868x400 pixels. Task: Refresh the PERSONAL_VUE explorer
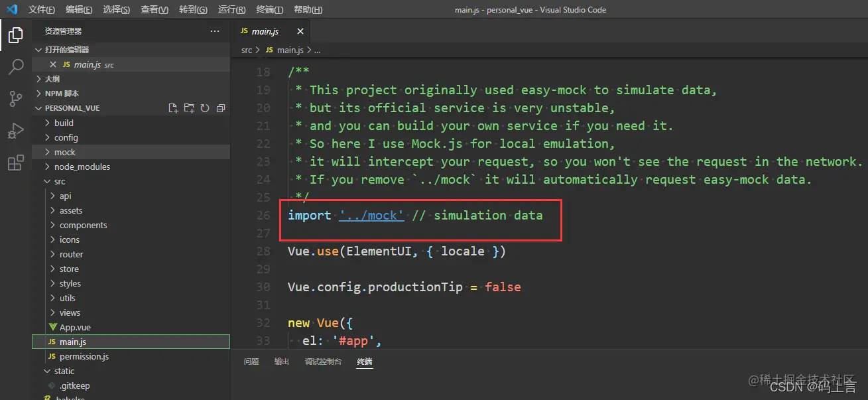pos(205,108)
